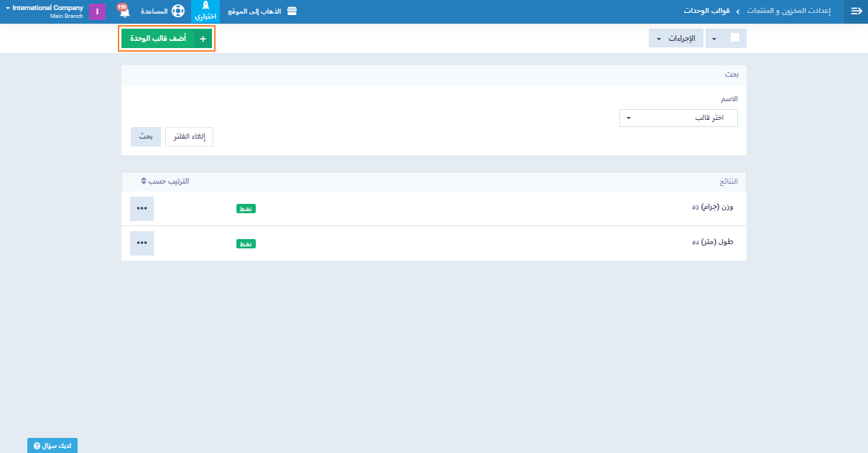Open three-dots menu for طول (متر) row
868x453 pixels.
pyautogui.click(x=142, y=243)
